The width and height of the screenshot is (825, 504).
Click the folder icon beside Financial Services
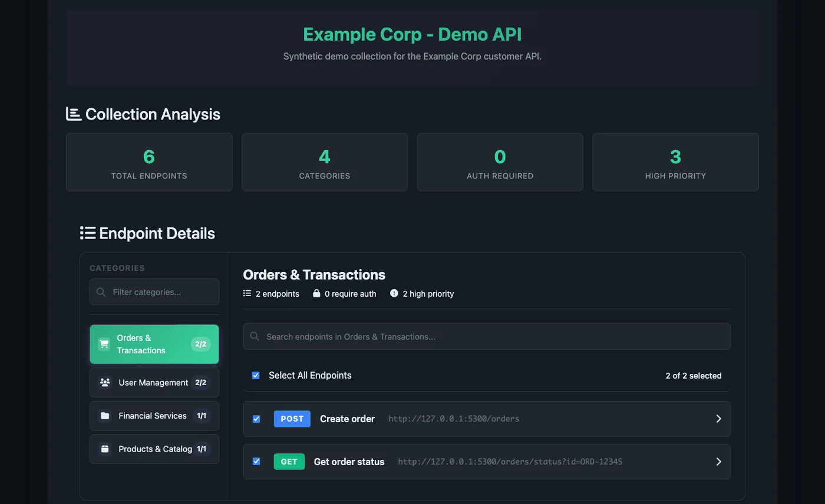click(x=105, y=416)
